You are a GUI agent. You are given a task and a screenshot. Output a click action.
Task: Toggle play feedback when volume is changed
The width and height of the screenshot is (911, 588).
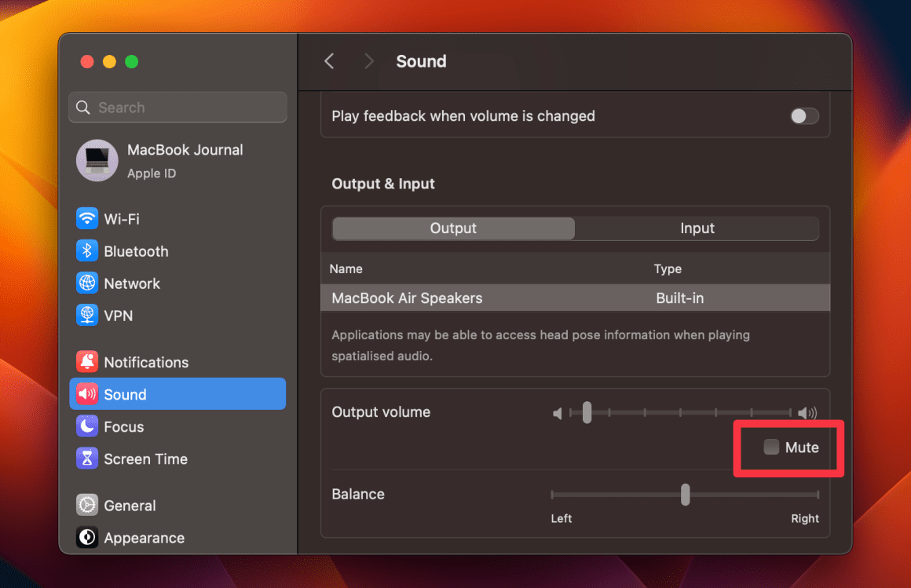point(804,115)
